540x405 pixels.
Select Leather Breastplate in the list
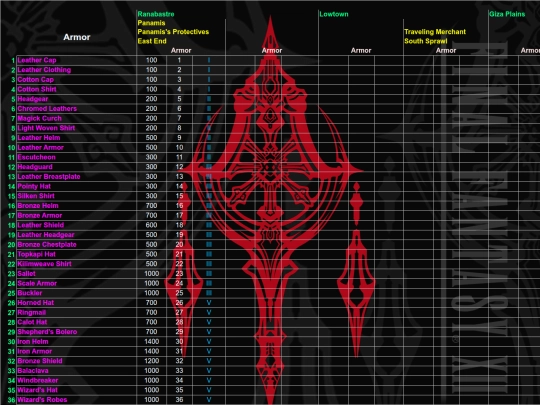pyautogui.click(x=49, y=176)
